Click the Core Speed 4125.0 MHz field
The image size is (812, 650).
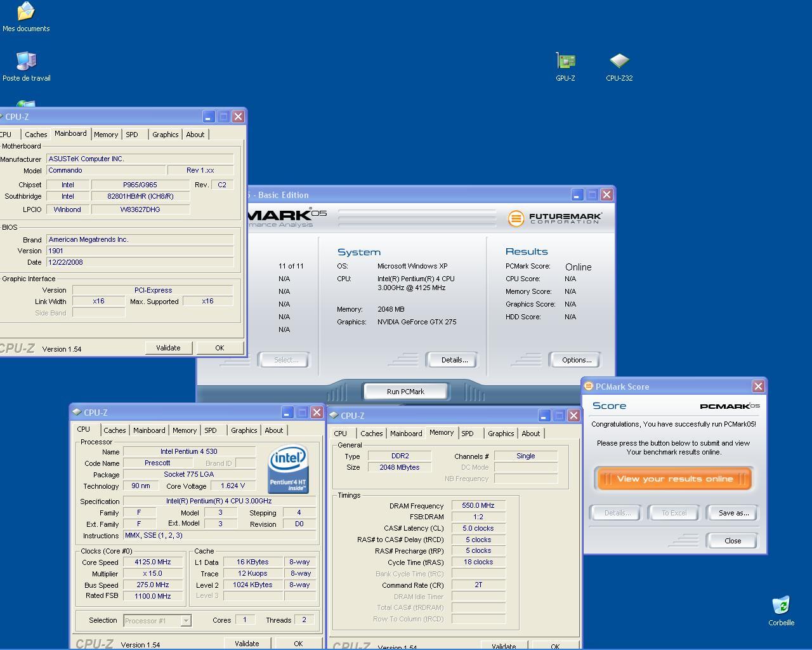pyautogui.click(x=153, y=562)
